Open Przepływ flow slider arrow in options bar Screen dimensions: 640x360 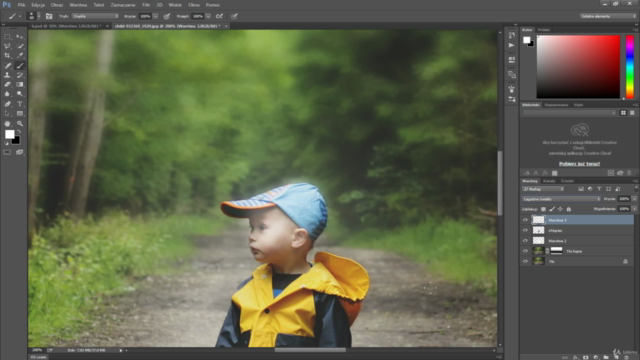[208, 16]
